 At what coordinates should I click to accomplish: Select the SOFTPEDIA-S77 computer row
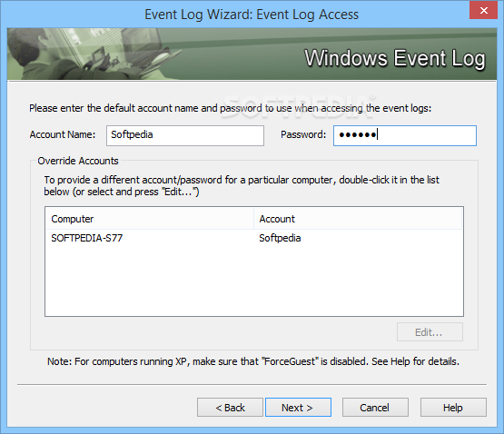254,238
